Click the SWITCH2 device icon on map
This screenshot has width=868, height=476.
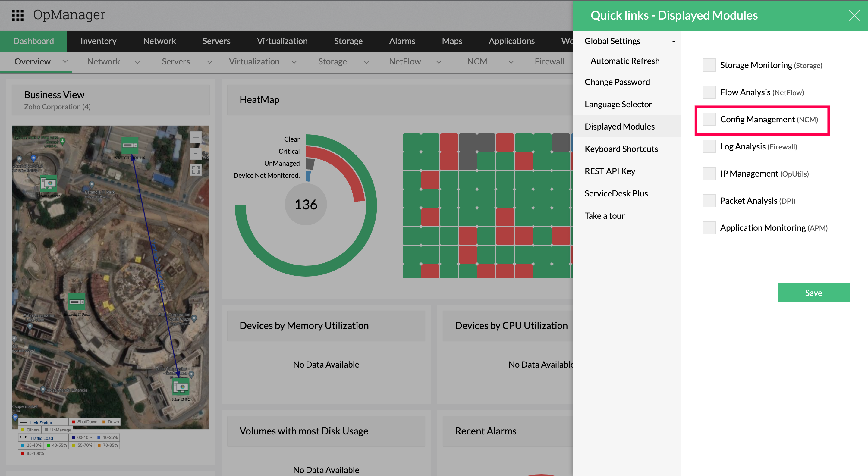(x=130, y=145)
